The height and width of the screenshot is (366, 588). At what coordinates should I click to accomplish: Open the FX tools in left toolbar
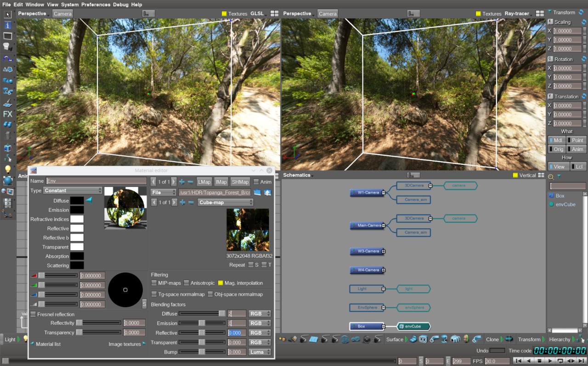coord(8,114)
